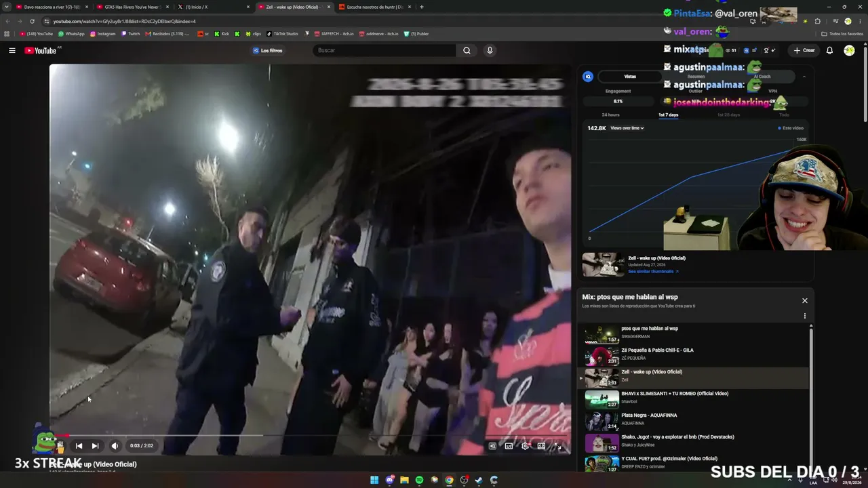868x488 pixels.
Task: Skip to previous video in player
Action: 79,445
